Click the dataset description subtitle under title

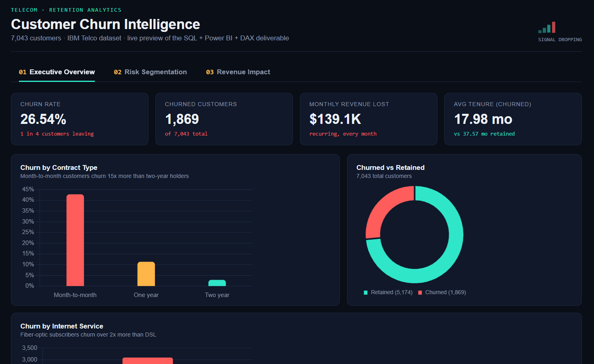pos(150,38)
